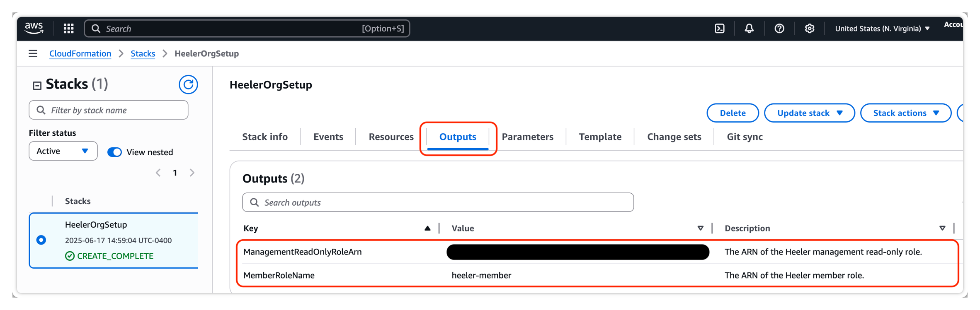Go to next stacks page
This screenshot has height=310, width=980.
tap(192, 173)
